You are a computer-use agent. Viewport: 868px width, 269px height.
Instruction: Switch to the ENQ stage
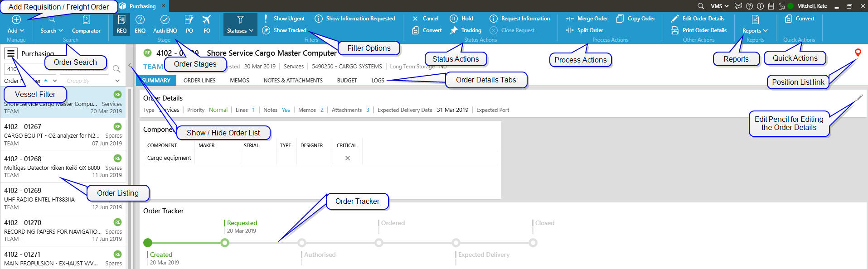pyautogui.click(x=140, y=24)
